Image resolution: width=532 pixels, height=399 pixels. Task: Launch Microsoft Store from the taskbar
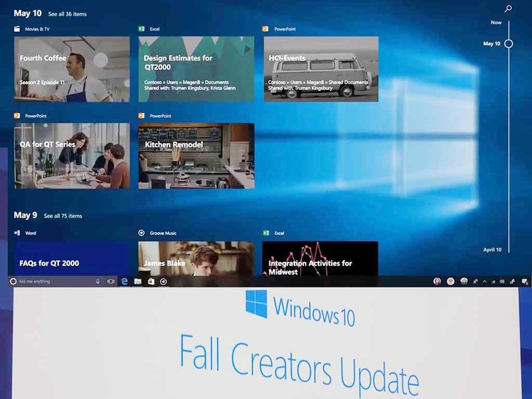click(151, 281)
